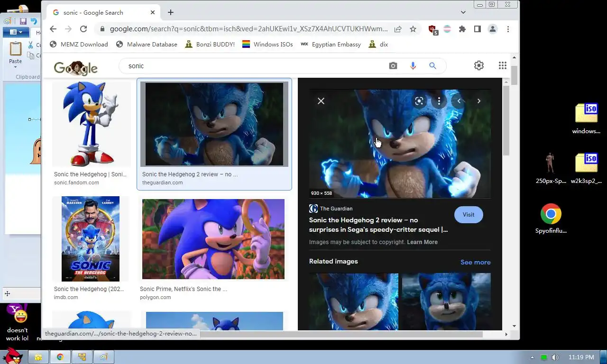607x364 pixels.
Task: Open second related image thumbnail
Action: pyautogui.click(x=446, y=301)
